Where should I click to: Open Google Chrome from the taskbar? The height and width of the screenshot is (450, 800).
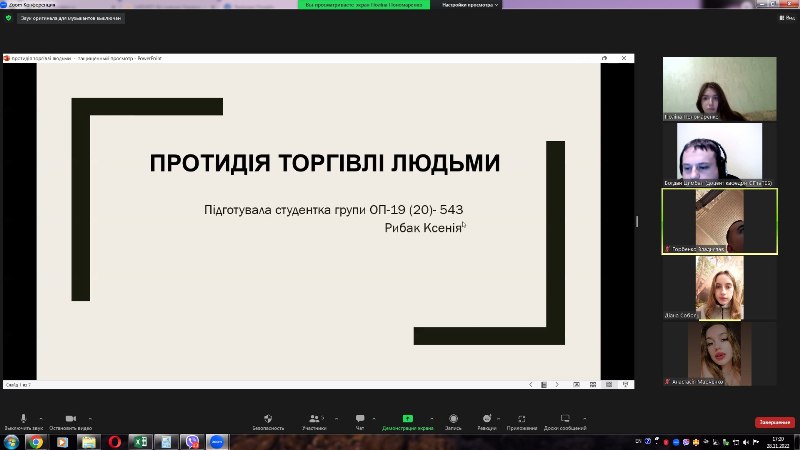pos(36,441)
